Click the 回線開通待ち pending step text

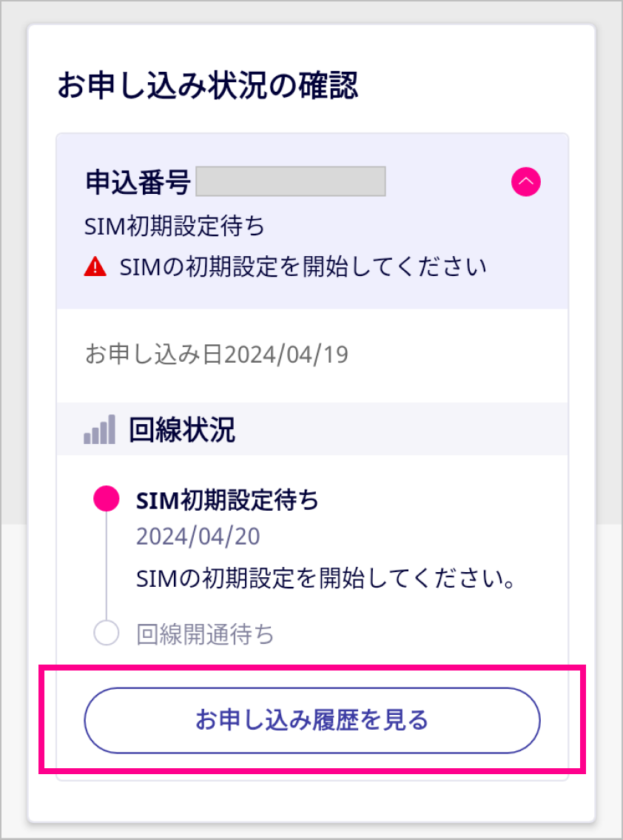205,634
